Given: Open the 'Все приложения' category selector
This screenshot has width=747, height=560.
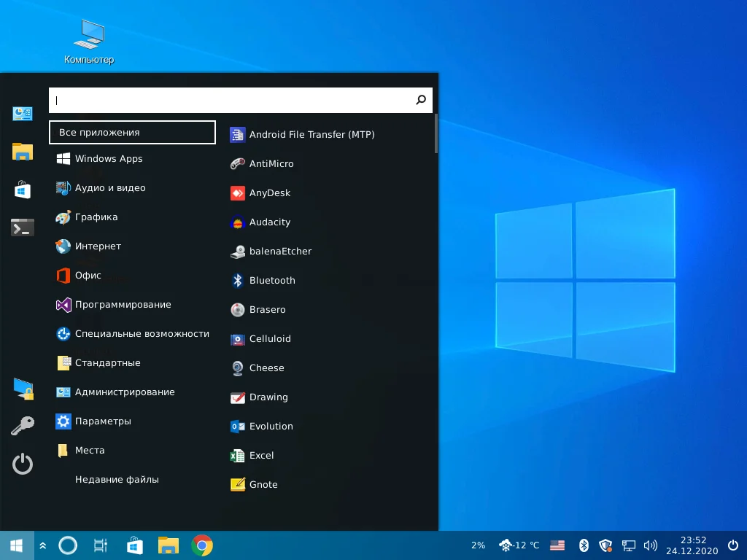Looking at the screenshot, I should point(132,132).
